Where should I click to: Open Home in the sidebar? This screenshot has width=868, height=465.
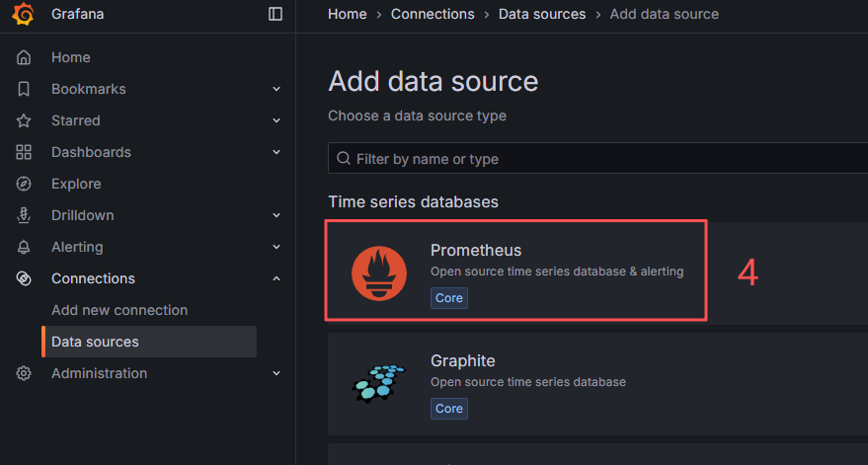[71, 57]
